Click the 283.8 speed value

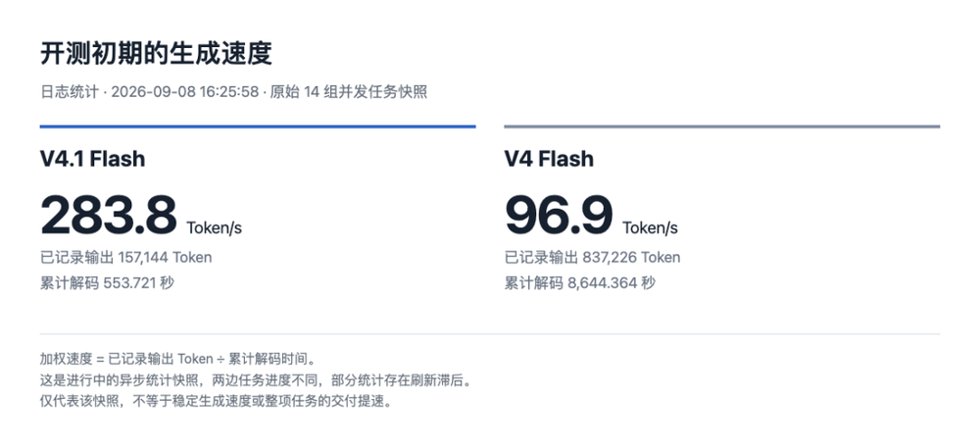109,215
